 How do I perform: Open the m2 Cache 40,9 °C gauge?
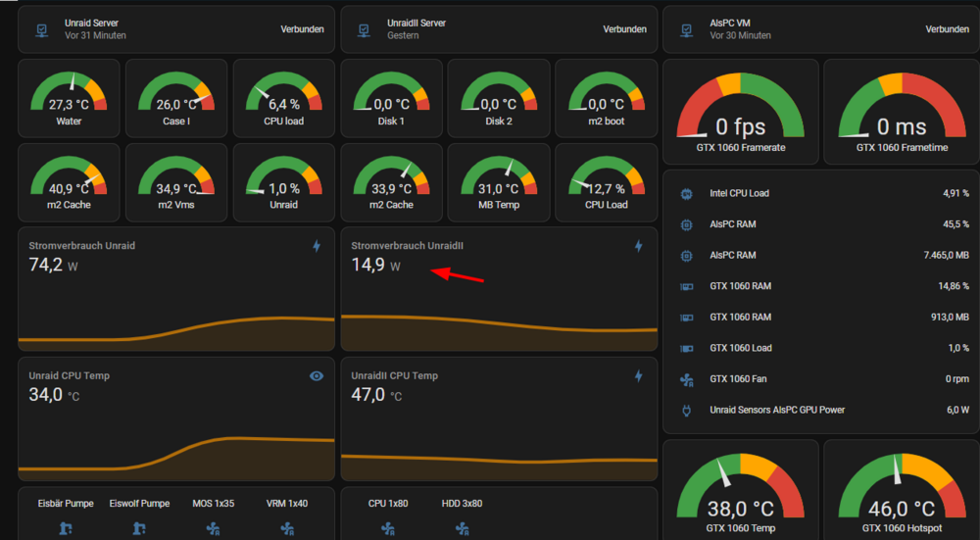point(69,182)
